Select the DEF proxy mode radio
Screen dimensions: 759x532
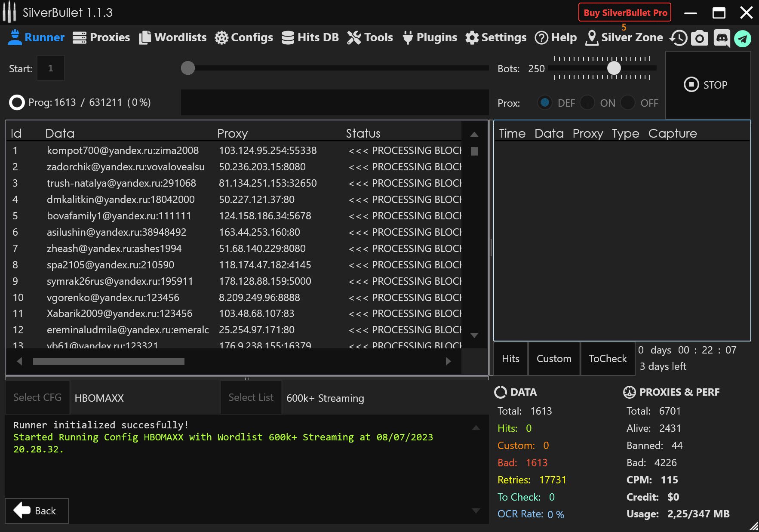545,103
